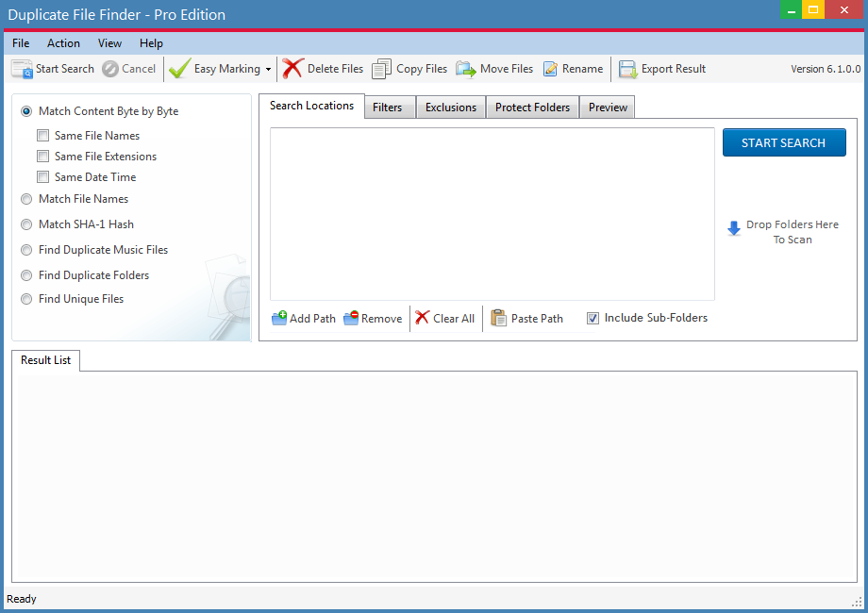Click the Remove folder icon
Image resolution: width=868 pixels, height=613 pixels.
click(x=351, y=318)
